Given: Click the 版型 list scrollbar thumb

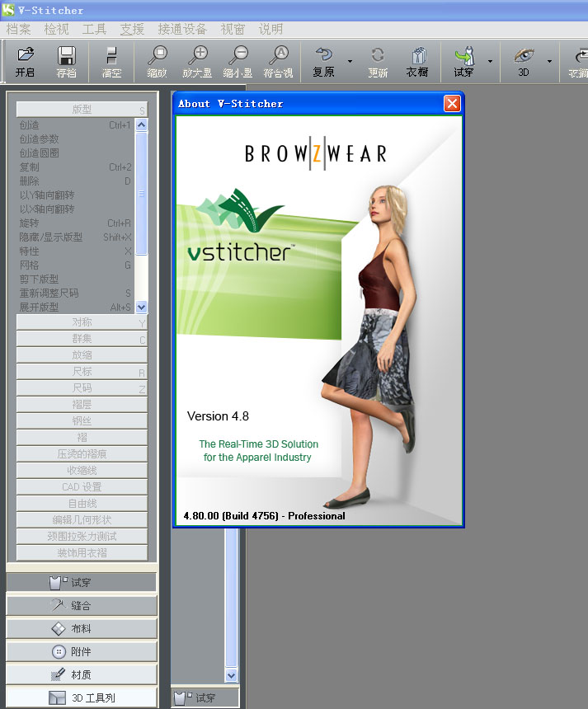Looking at the screenshot, I should tap(142, 194).
